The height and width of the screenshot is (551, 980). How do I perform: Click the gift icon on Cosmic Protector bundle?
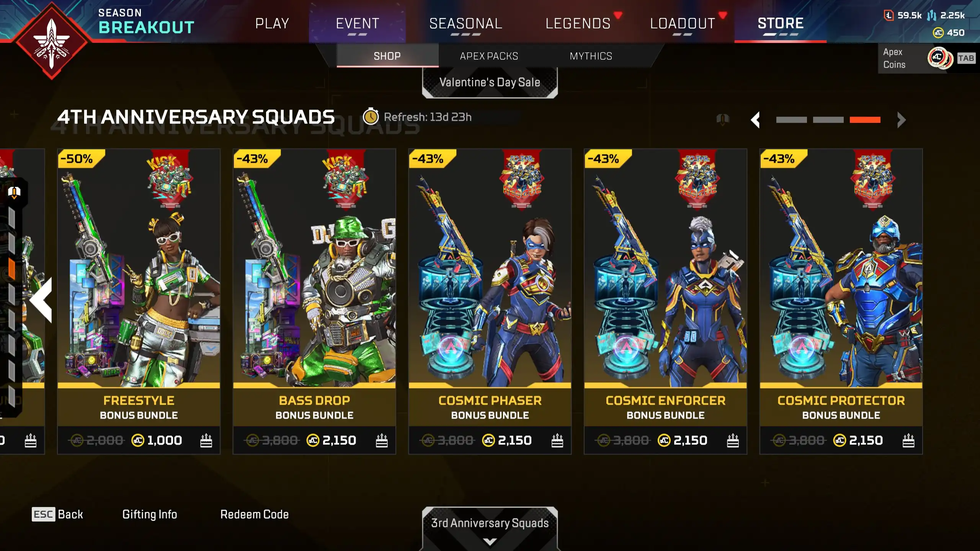[908, 440]
